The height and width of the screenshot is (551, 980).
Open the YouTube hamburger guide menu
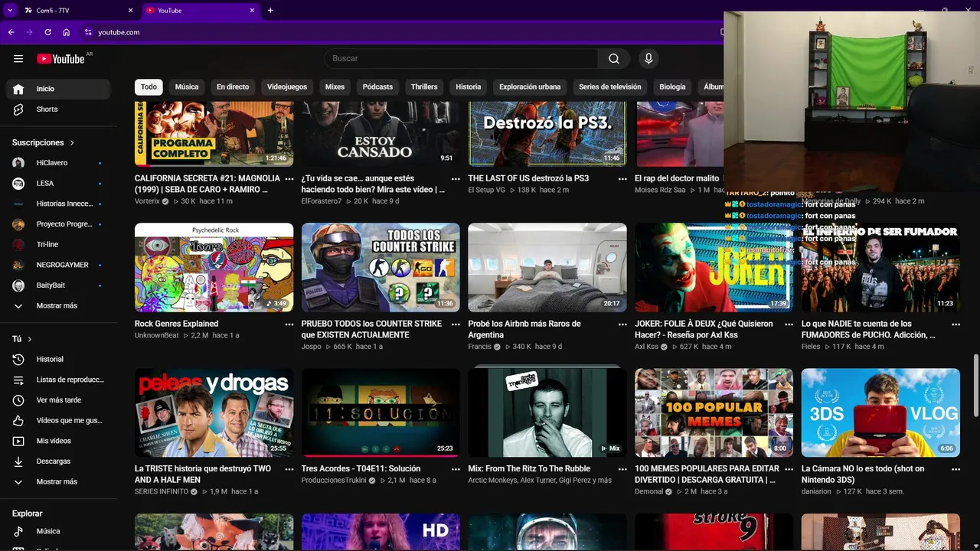tap(18, 59)
